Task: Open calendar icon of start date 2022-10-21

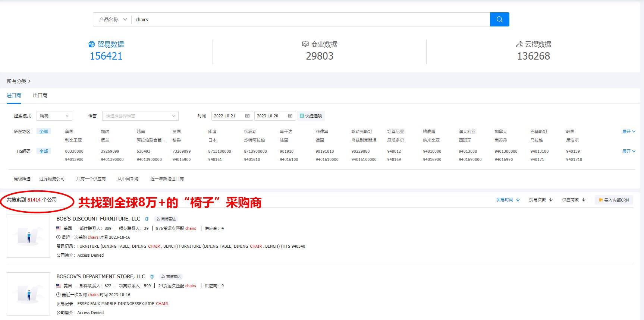Action: click(247, 116)
